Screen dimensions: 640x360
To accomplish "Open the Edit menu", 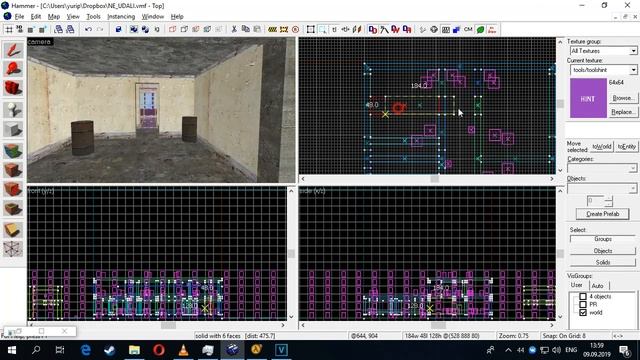I will point(36,17).
